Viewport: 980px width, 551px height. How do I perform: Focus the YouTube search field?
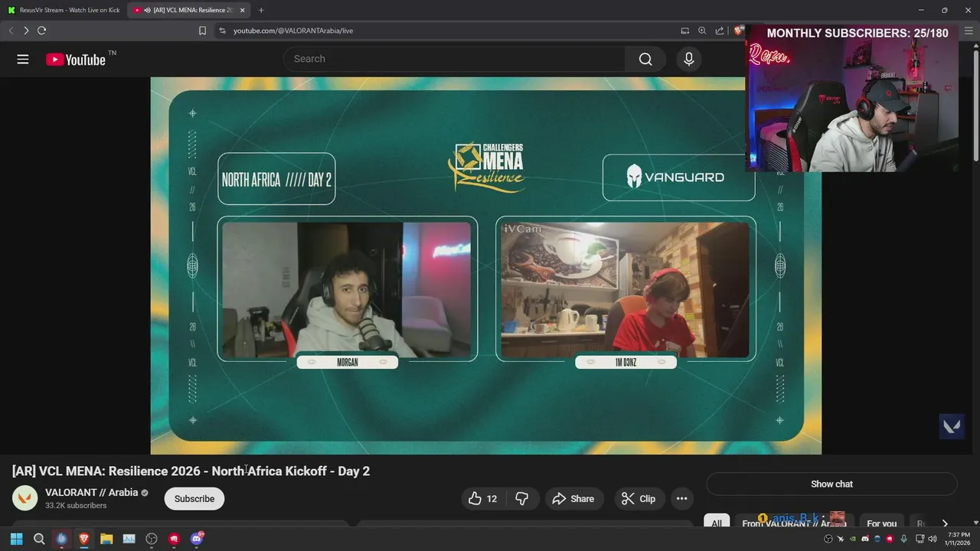(455, 59)
